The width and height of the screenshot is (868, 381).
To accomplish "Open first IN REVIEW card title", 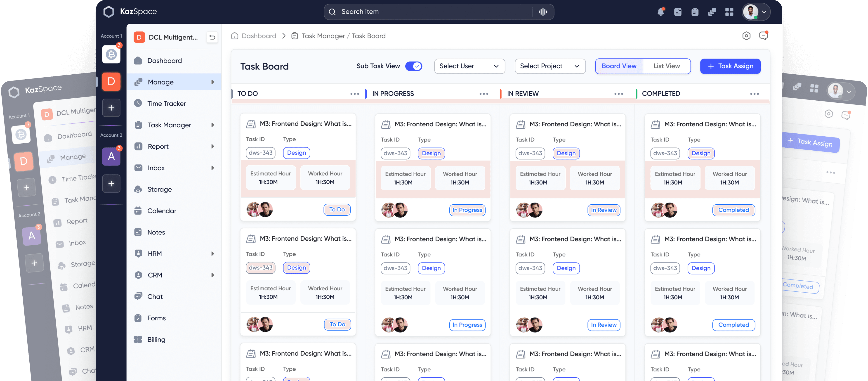I will pos(575,124).
